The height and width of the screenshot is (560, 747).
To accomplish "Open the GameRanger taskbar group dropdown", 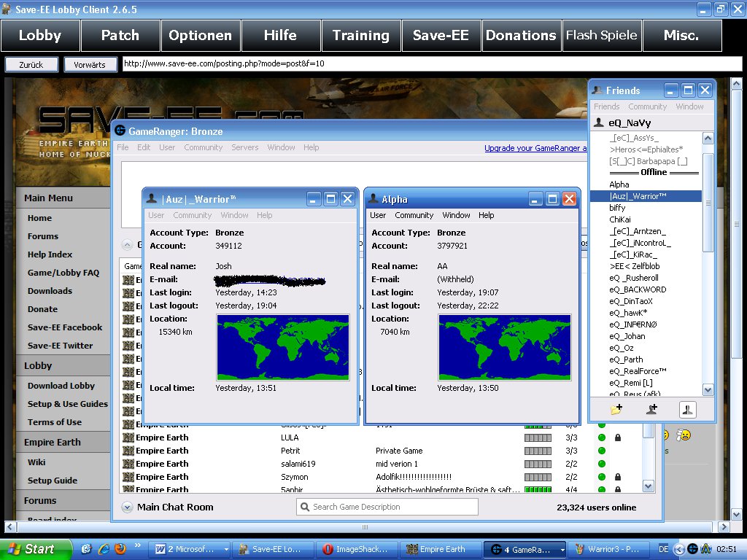I will point(562,549).
